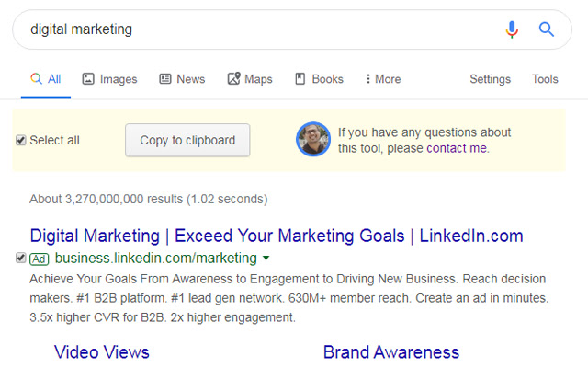This screenshot has width=588, height=368.
Task: Click the author profile photo
Action: (312, 140)
